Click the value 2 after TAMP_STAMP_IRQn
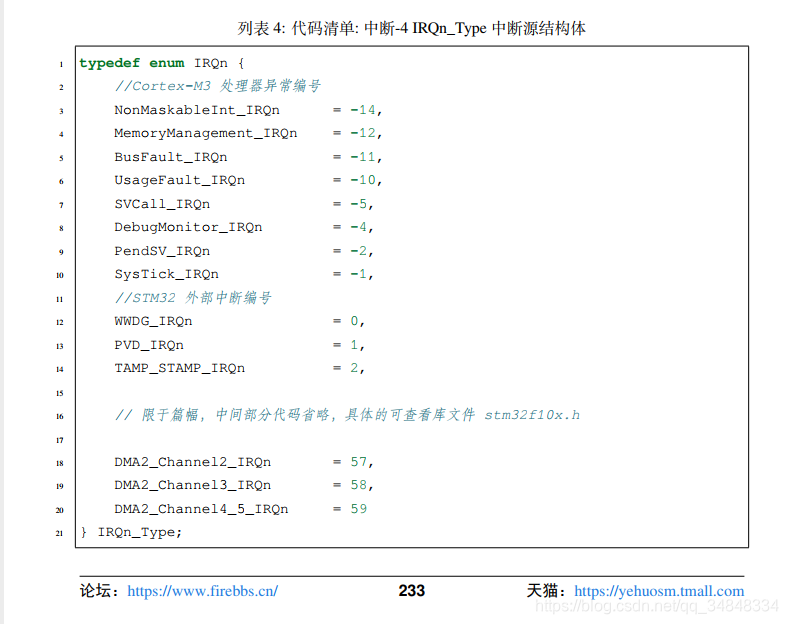788x624 pixels. [354, 368]
